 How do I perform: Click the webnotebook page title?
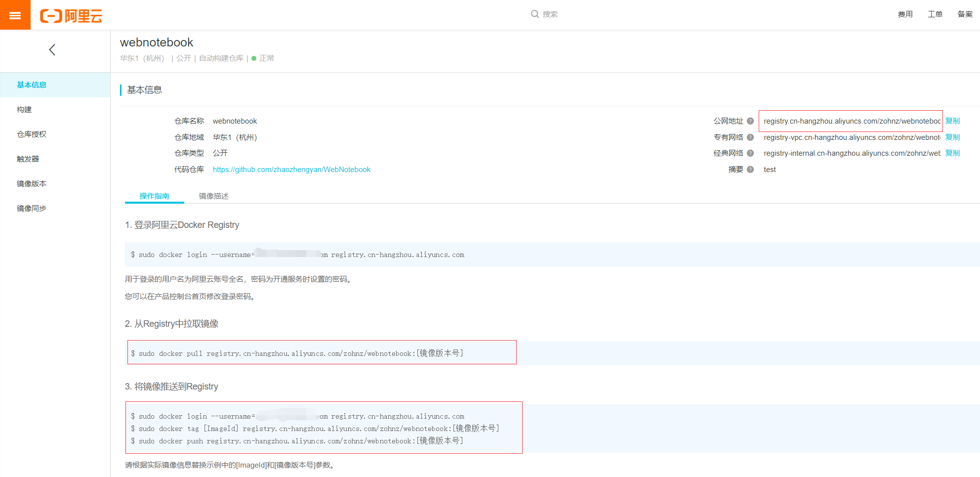(x=157, y=43)
